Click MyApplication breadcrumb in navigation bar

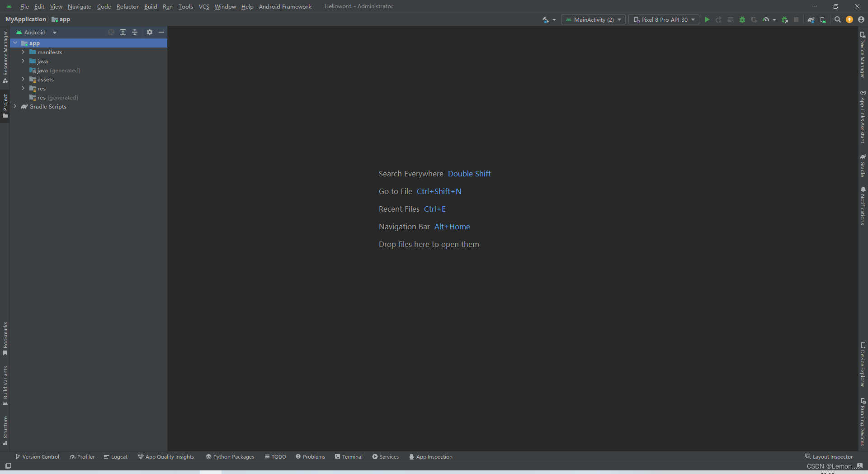(x=25, y=19)
